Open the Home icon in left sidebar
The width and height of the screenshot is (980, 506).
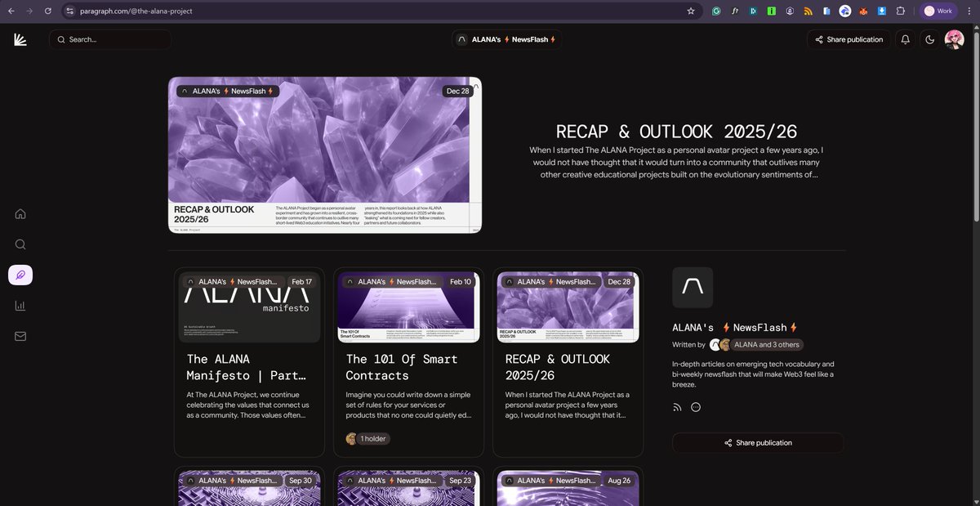20,214
